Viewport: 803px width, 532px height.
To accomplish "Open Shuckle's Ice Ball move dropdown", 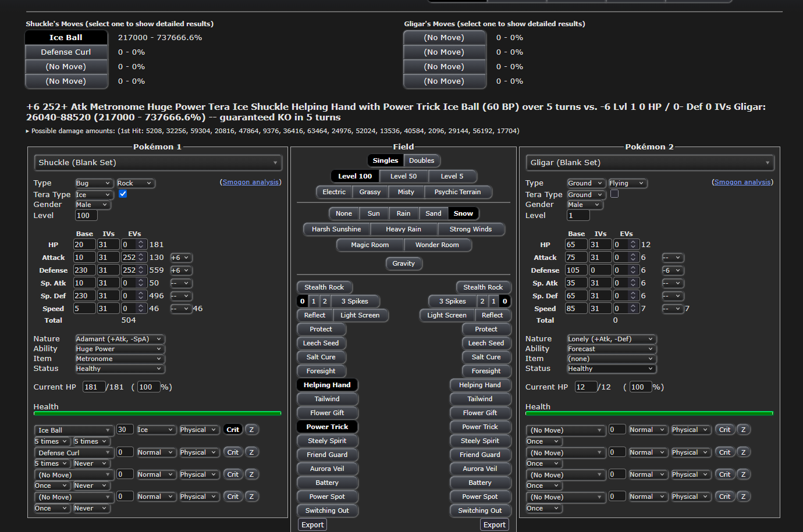I will pos(74,430).
